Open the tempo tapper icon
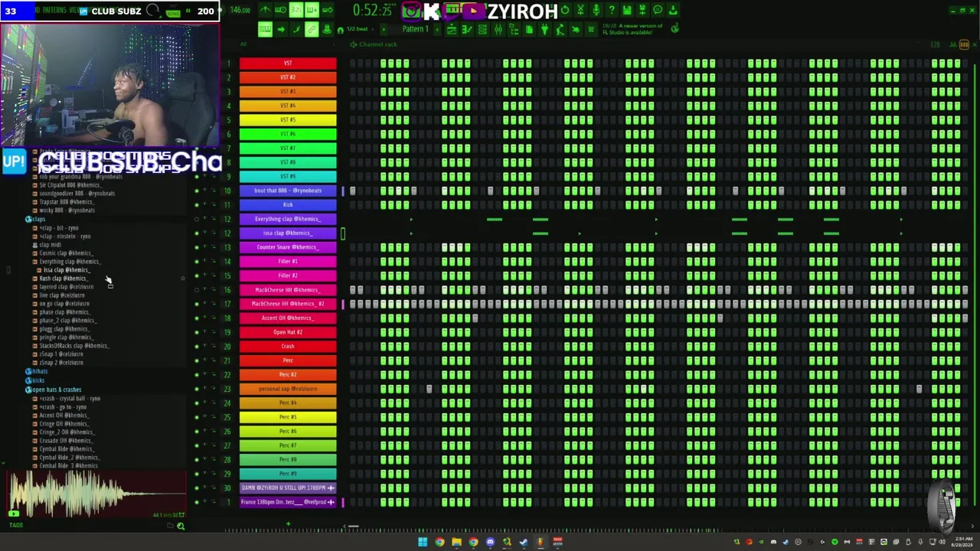980x551 pixels. coord(560,29)
